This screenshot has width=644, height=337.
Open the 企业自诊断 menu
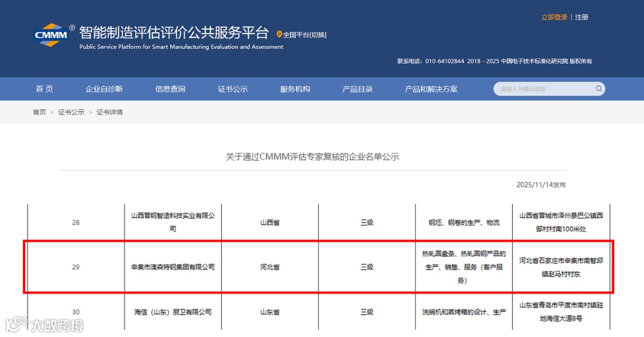[104, 89]
